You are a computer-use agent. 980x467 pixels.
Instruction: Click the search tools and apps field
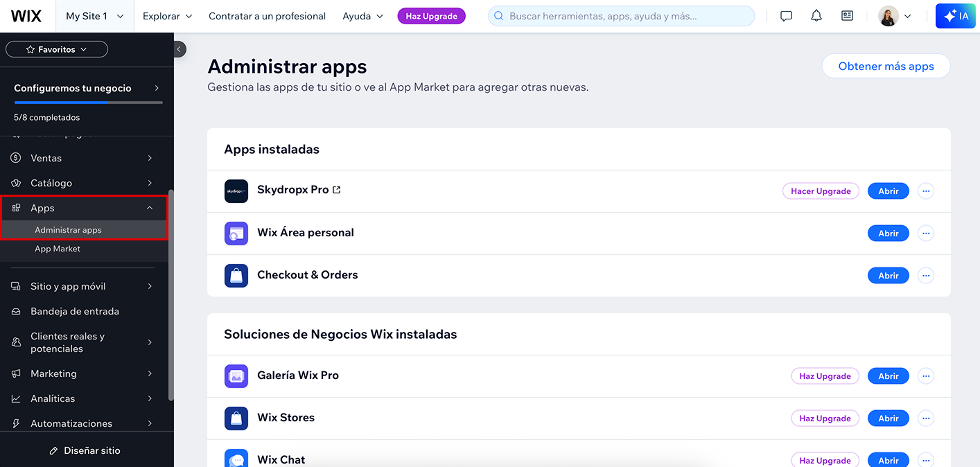[621, 16]
